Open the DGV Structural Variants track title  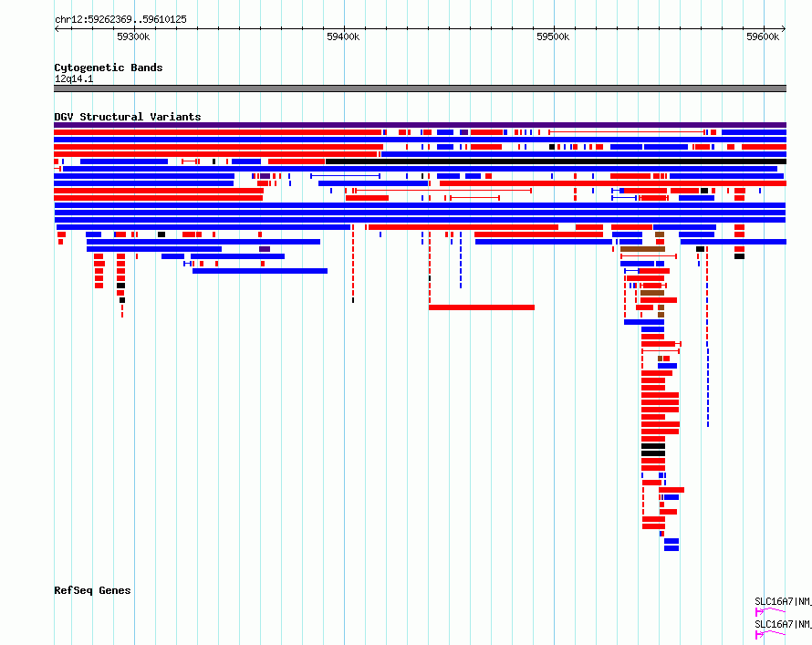coord(128,117)
